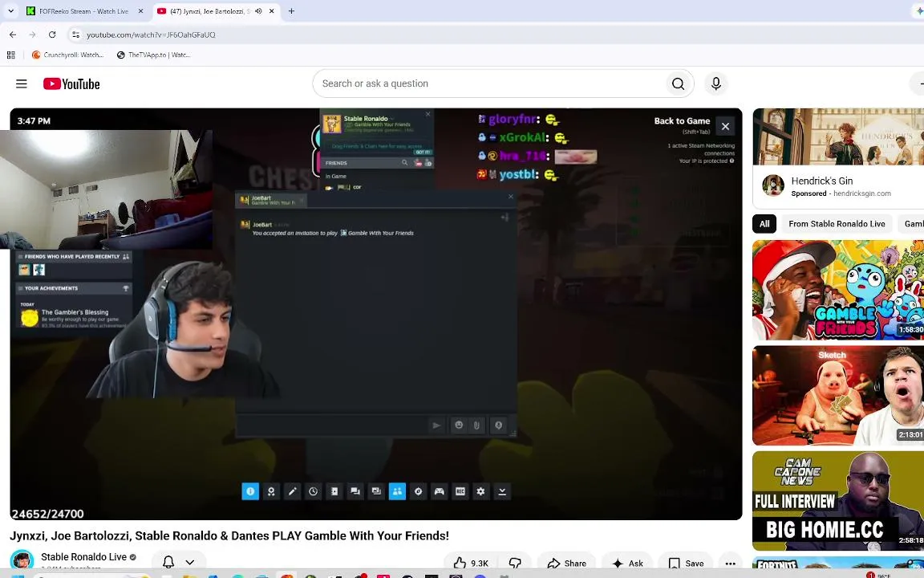Go back with the browser back arrow

tap(13, 35)
